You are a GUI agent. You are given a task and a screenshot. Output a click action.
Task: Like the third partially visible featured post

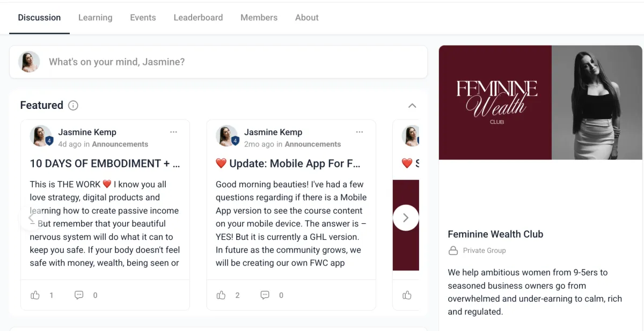(x=407, y=295)
